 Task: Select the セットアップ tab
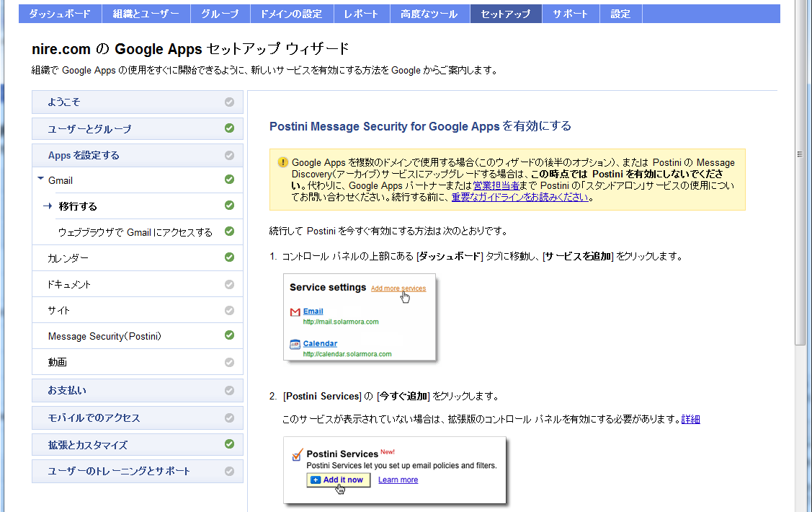(x=506, y=14)
